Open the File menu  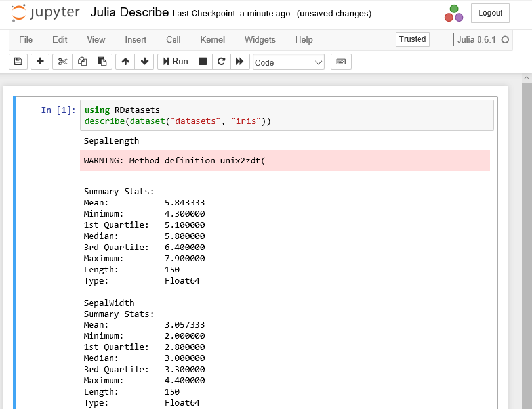[26, 39]
